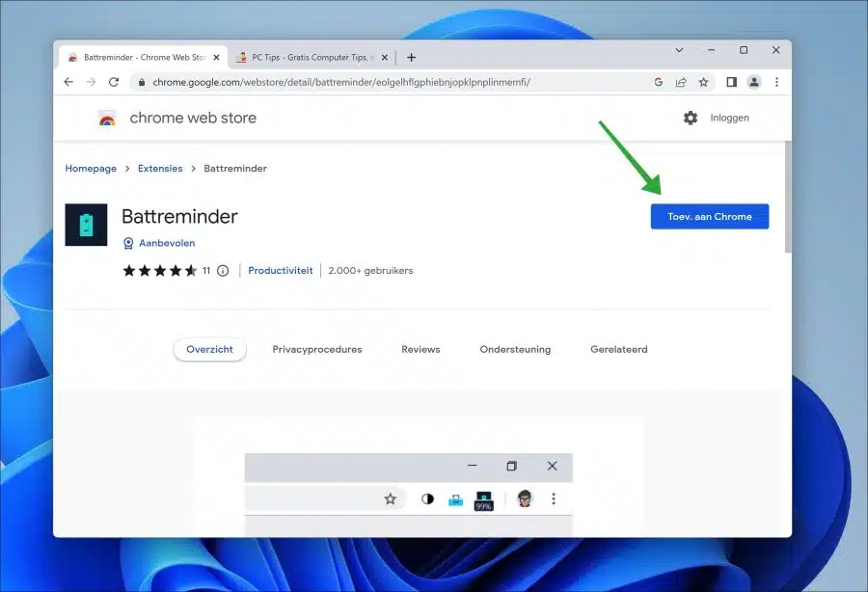The image size is (868, 592).
Task: Reload the page with the refresh icon
Action: click(x=114, y=82)
